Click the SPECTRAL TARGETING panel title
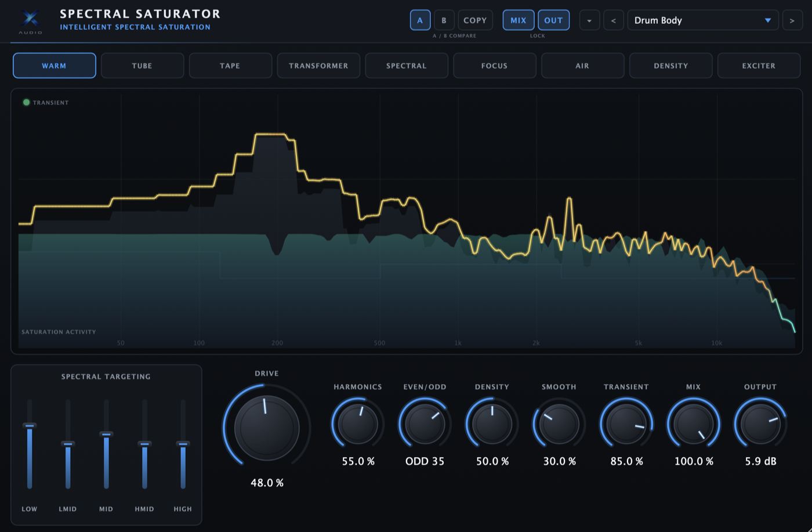The image size is (812, 532). (x=106, y=377)
